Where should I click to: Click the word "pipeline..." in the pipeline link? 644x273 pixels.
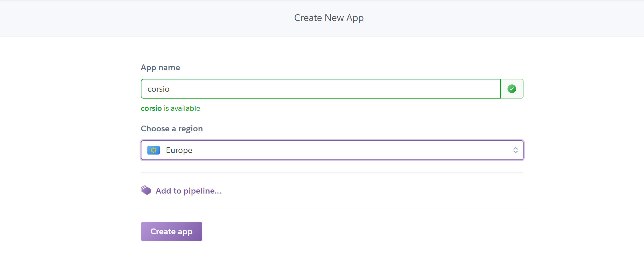[202, 191]
